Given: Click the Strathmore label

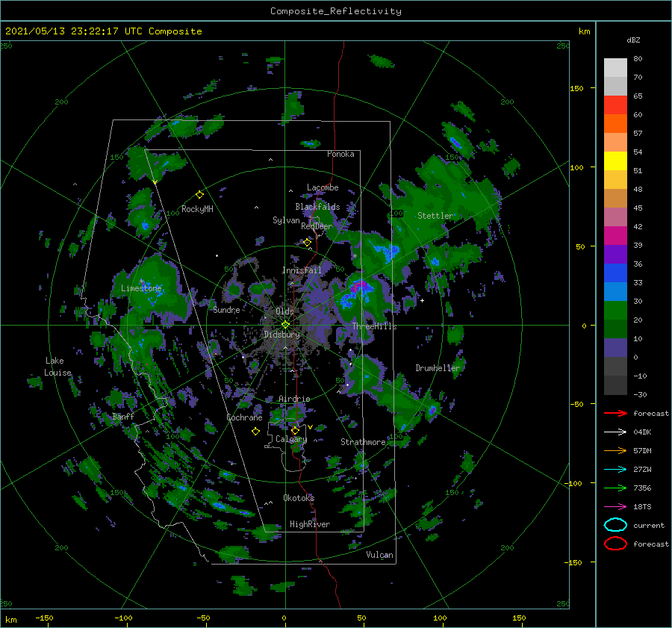Looking at the screenshot, I should (x=363, y=442).
